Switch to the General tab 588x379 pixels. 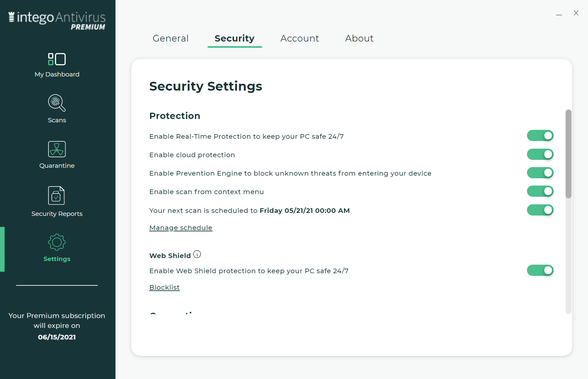click(171, 38)
